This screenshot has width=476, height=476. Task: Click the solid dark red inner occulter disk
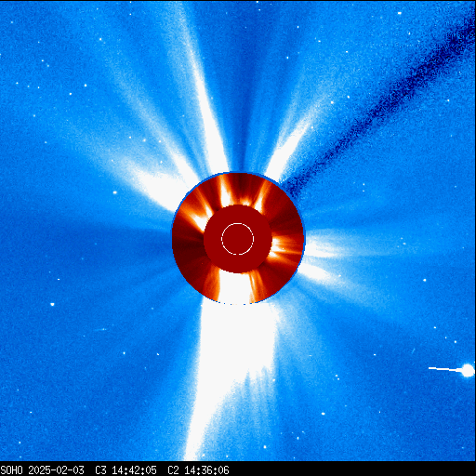pos(238,239)
